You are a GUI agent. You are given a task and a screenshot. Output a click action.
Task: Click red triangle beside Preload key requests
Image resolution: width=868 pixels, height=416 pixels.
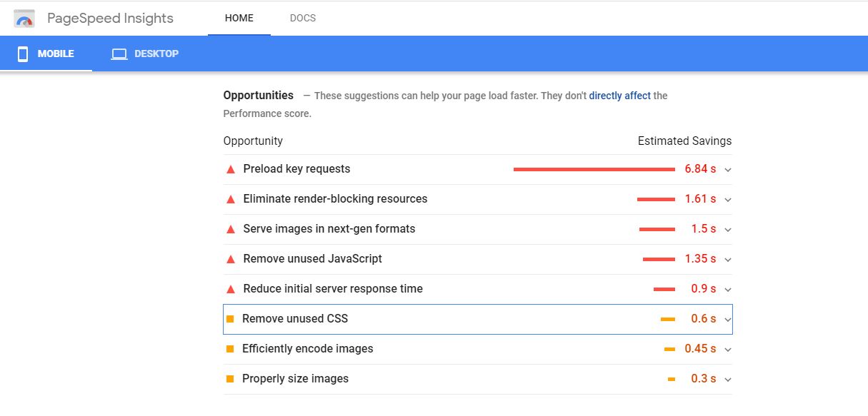[231, 169]
